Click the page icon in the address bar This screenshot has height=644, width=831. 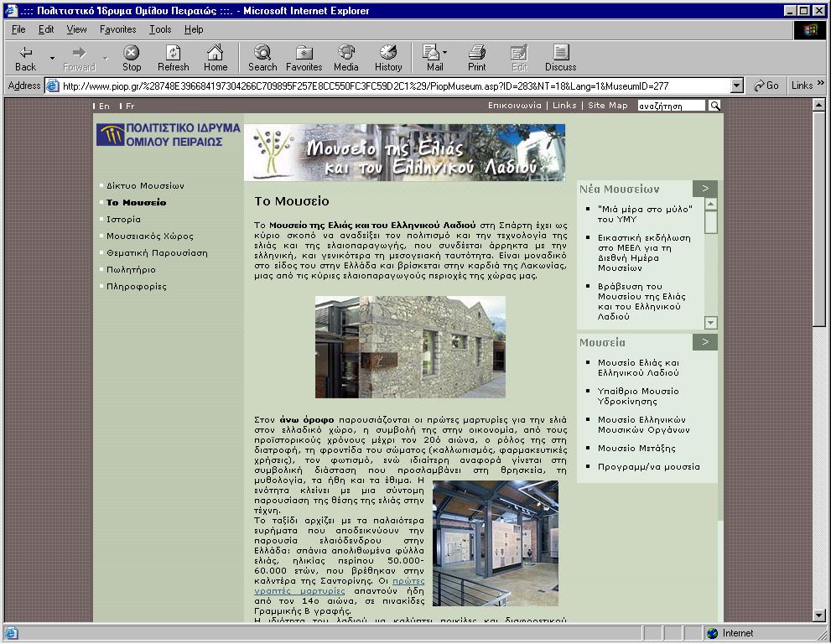click(x=53, y=86)
